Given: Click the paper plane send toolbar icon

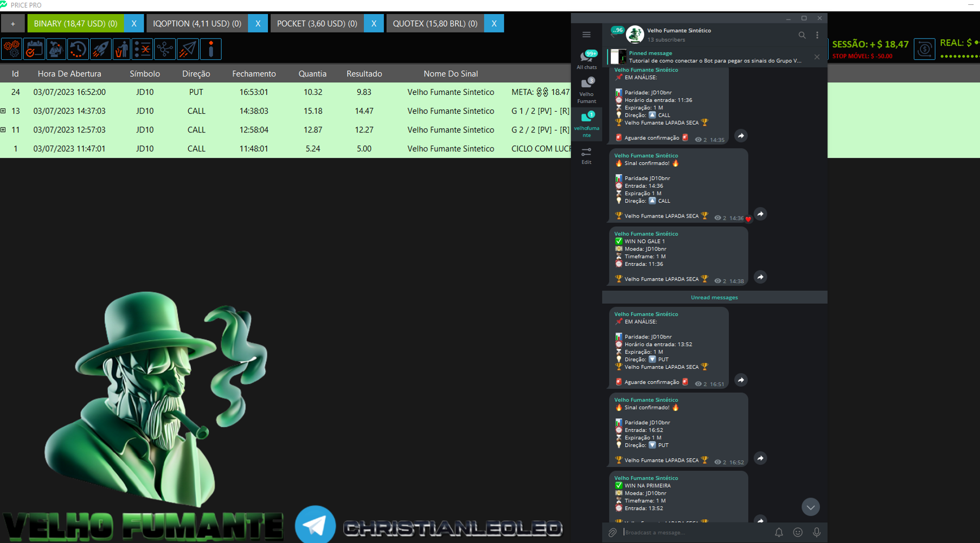Looking at the screenshot, I should [188, 49].
